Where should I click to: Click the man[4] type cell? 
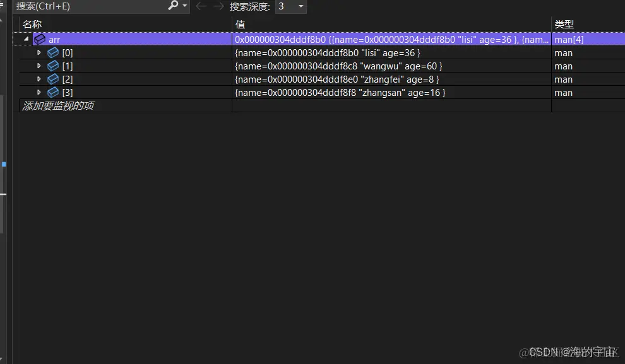click(x=569, y=39)
